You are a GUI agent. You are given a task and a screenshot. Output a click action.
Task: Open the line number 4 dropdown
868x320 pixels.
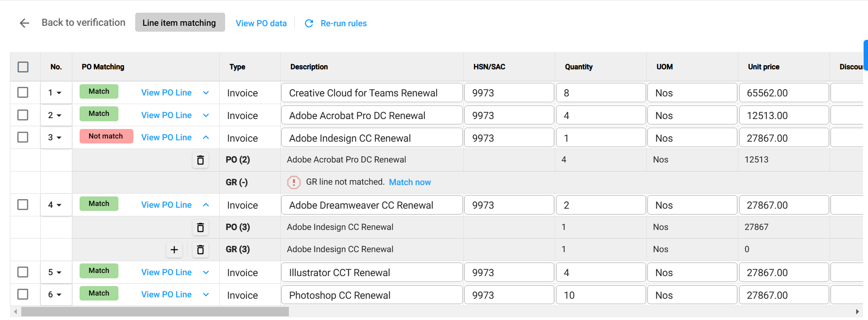pos(55,205)
